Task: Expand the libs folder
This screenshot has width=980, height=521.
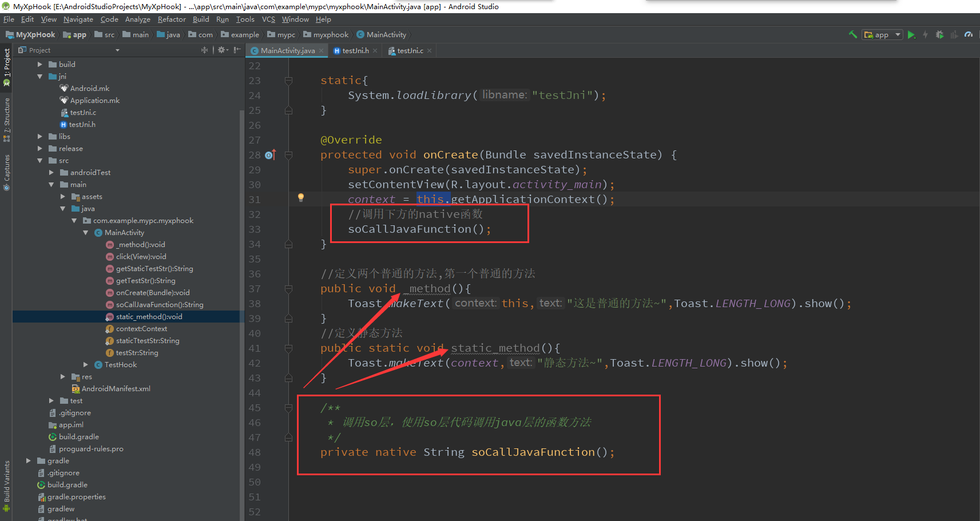Action: click(x=40, y=136)
